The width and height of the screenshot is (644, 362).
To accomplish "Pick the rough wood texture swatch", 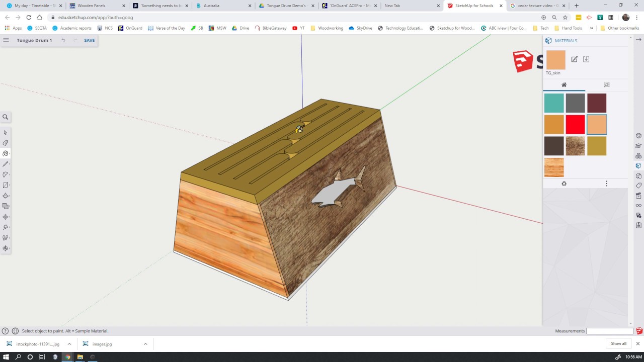I will 575,146.
